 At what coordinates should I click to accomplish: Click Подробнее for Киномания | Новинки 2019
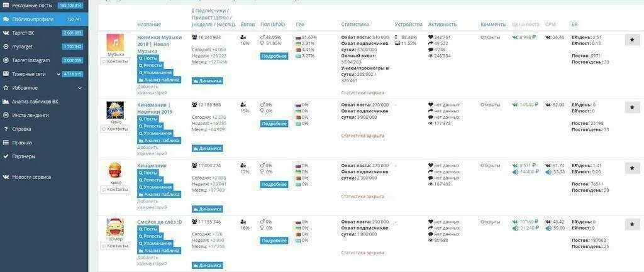click(x=274, y=124)
